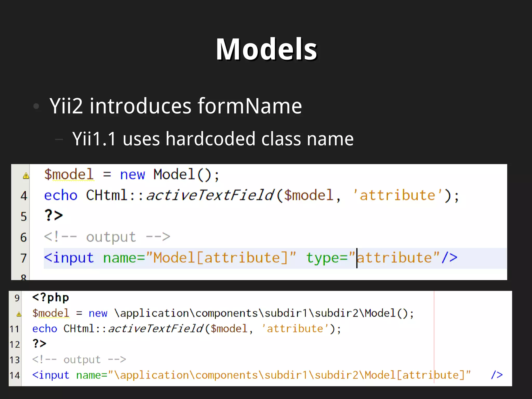Click line number 13 in lower gutter
Image resolution: width=532 pixels, height=399 pixels.
click(15, 360)
